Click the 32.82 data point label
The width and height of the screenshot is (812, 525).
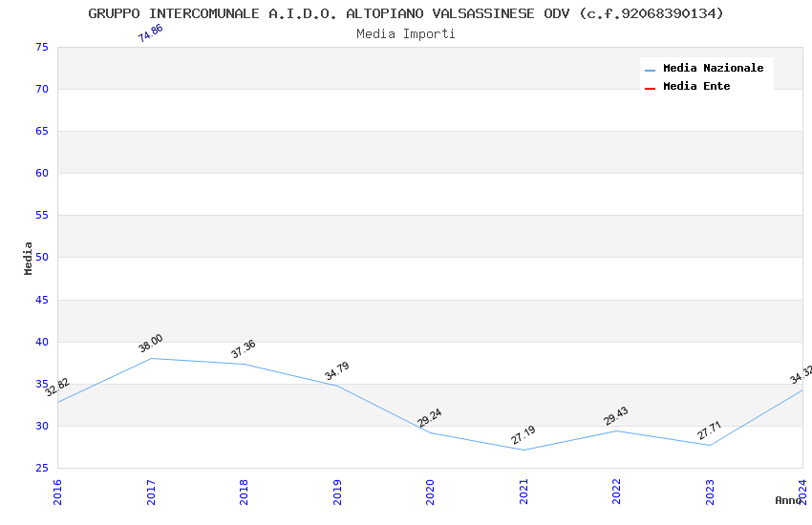pos(57,387)
